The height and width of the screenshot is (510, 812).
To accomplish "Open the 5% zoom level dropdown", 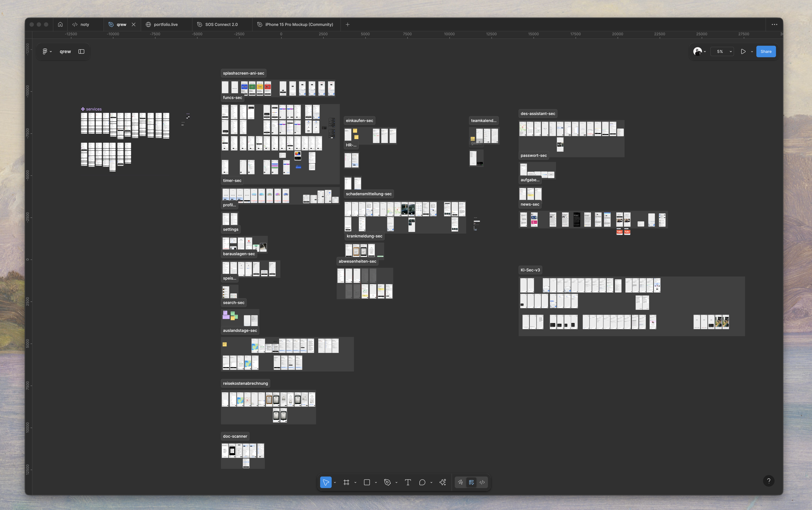I will [722, 52].
